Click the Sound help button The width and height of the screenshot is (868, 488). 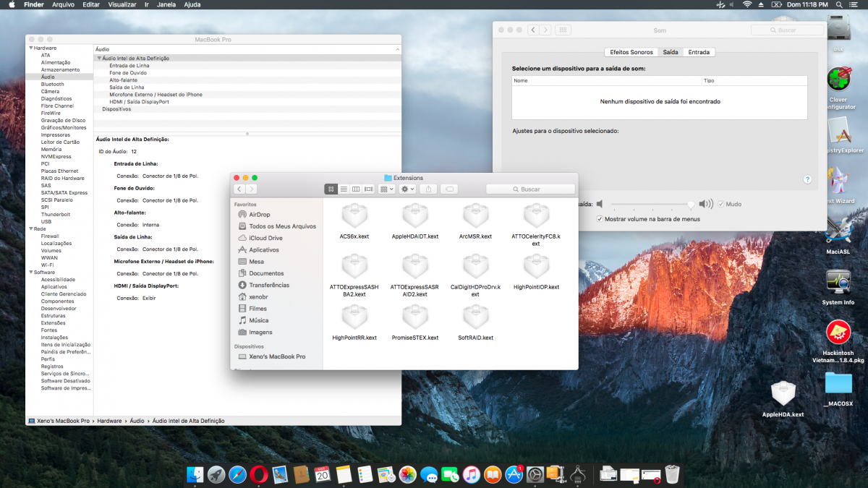click(807, 179)
